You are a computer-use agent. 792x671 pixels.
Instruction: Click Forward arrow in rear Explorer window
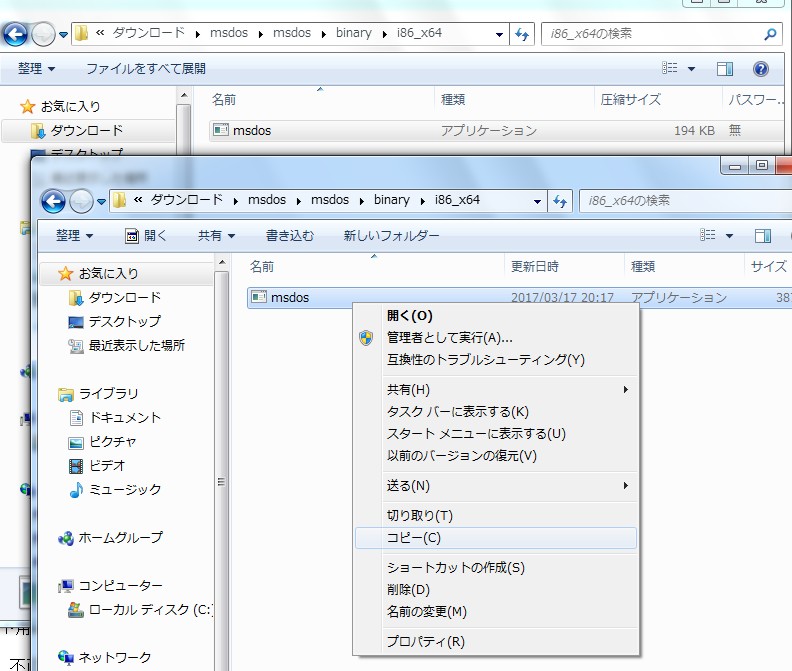[x=43, y=34]
